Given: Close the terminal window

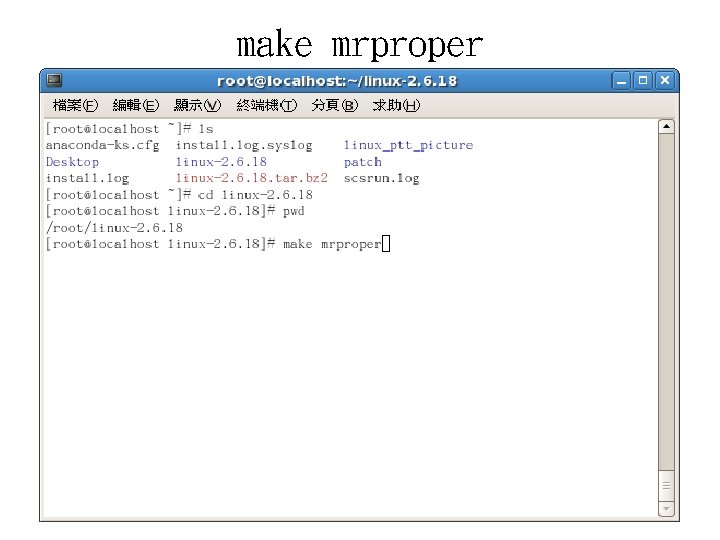Looking at the screenshot, I should [x=664, y=81].
